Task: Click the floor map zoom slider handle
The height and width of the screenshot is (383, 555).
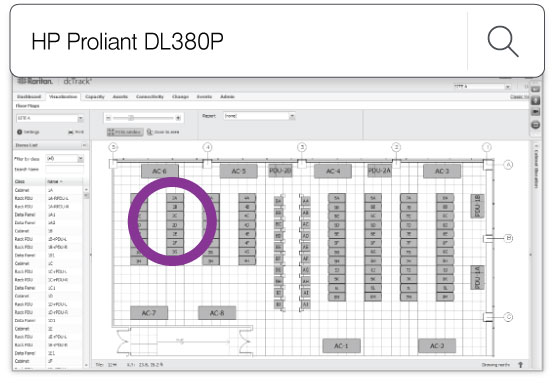Action: pos(131,118)
